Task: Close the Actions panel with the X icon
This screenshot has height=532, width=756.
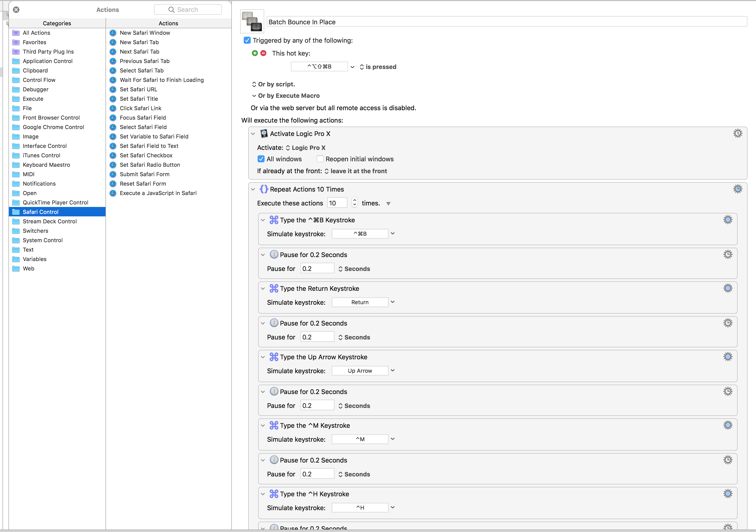Action: 16,9
